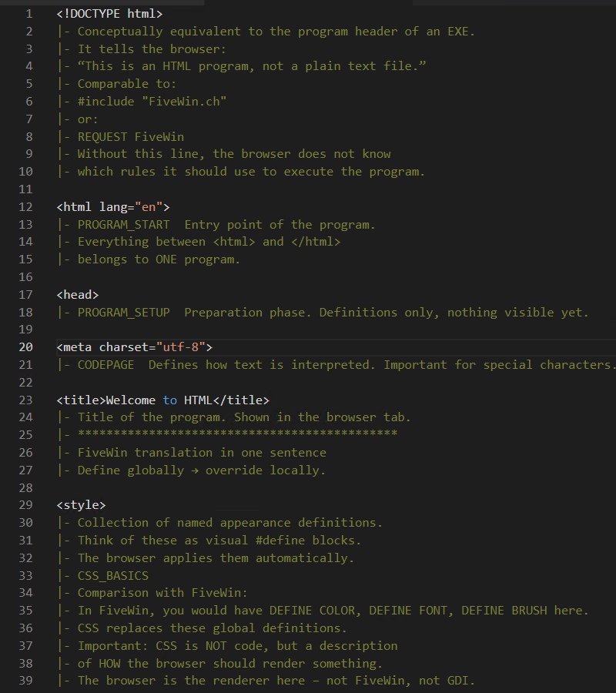Click the PROGRAM_SETUP comment text
Screen dimensions: 616x693
[x=124, y=313]
